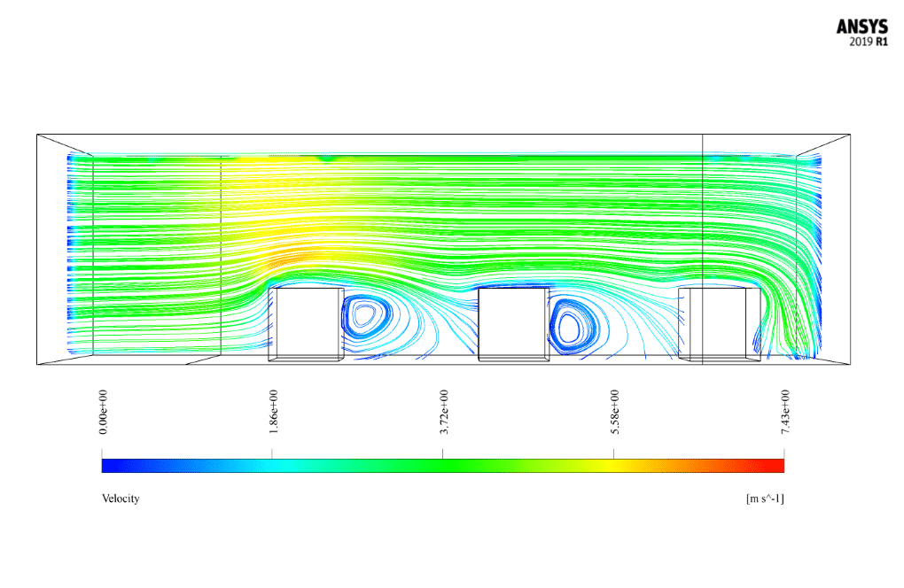Click the 3.72e+00 legend value
Viewport: 904px width, 588px height.
[x=445, y=412]
